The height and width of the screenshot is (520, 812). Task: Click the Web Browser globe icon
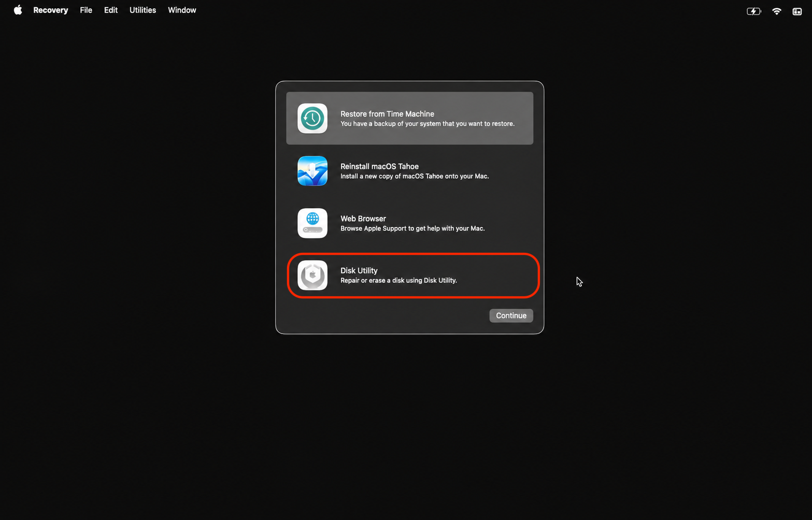click(312, 223)
